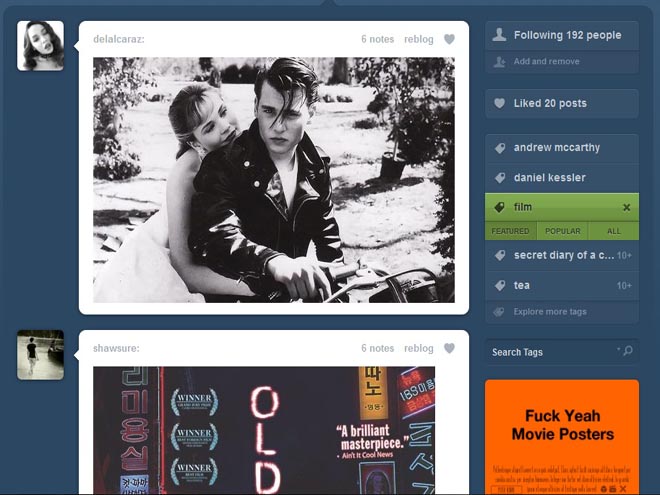Like the delalcaraz post with heart icon
660x495 pixels.
(x=449, y=40)
